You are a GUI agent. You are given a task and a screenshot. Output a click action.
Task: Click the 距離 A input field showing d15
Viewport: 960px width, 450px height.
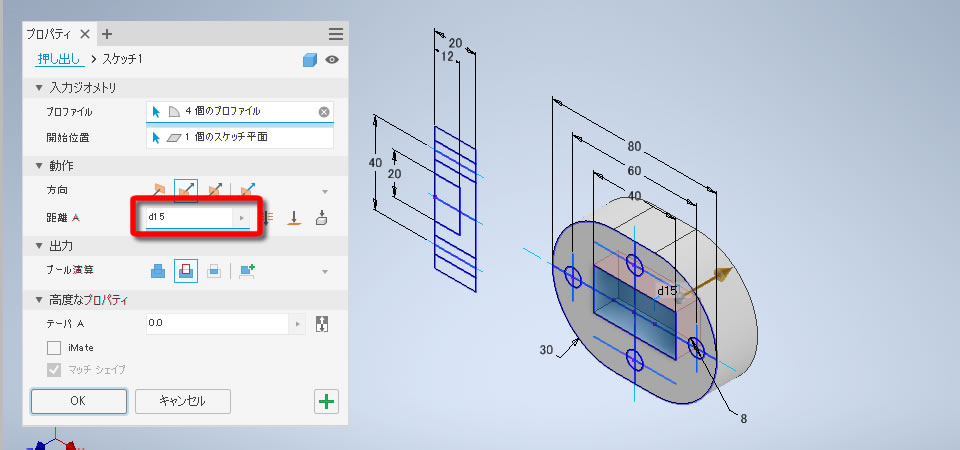point(189,217)
